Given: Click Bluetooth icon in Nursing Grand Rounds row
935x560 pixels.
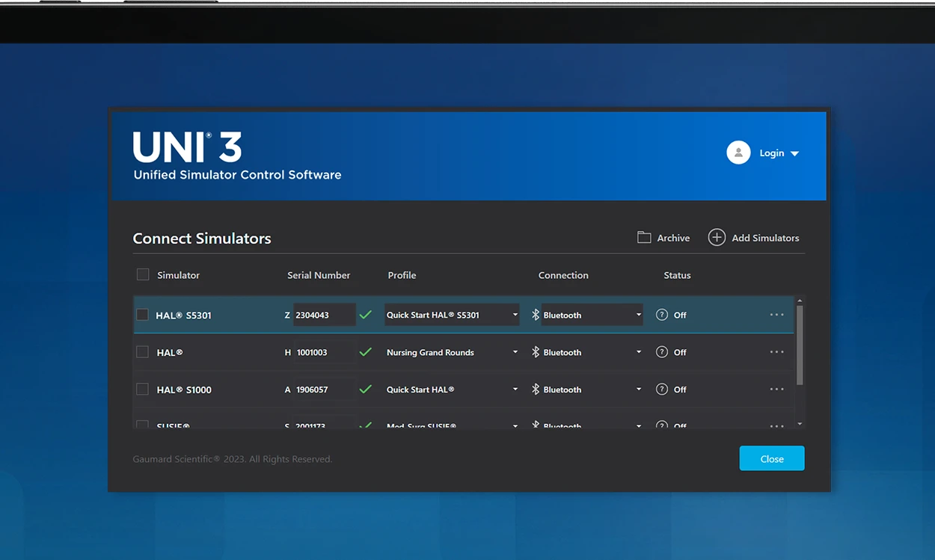Looking at the screenshot, I should [x=536, y=352].
